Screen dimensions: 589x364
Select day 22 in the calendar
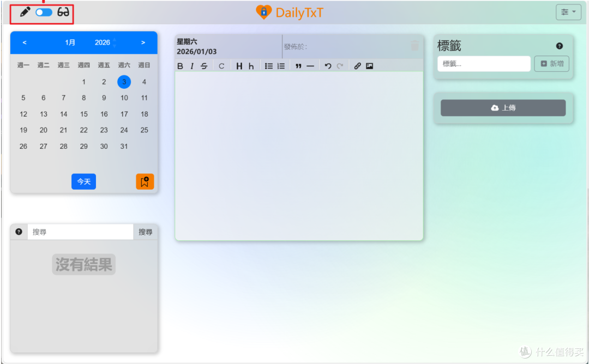[x=84, y=130]
